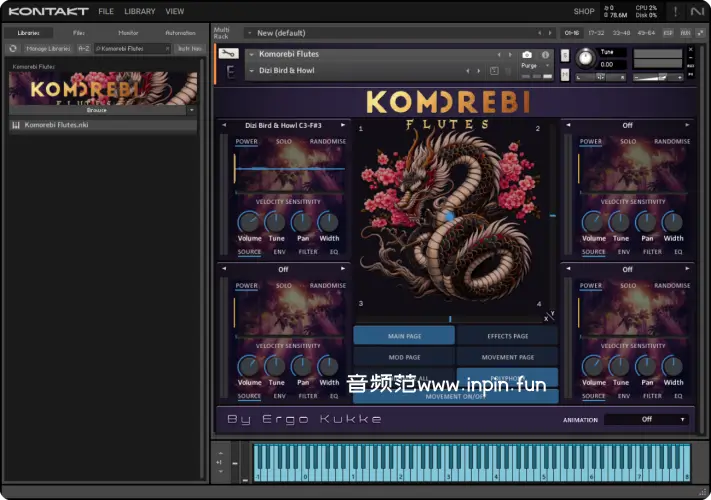Click the refresh libraries icon

[x=13, y=48]
